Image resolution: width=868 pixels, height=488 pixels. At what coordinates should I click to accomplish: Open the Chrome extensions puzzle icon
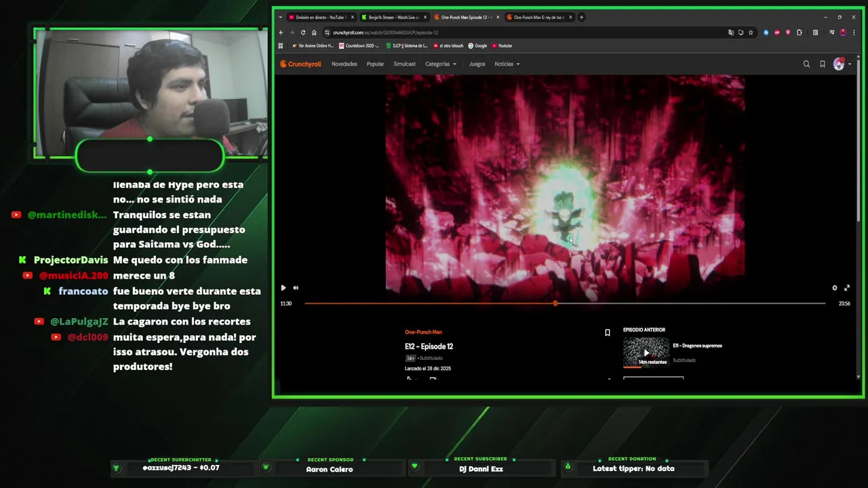point(800,33)
